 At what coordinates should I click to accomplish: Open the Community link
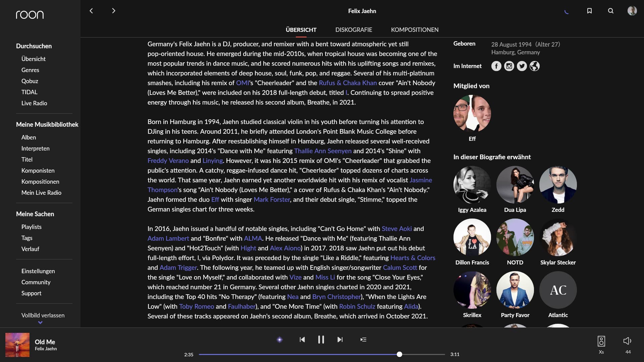[x=36, y=282]
